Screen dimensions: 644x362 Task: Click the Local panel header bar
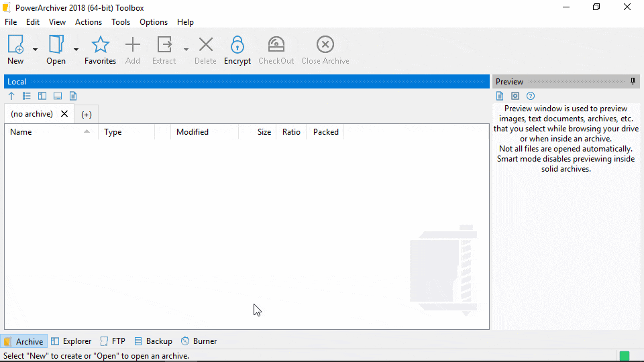point(247,81)
